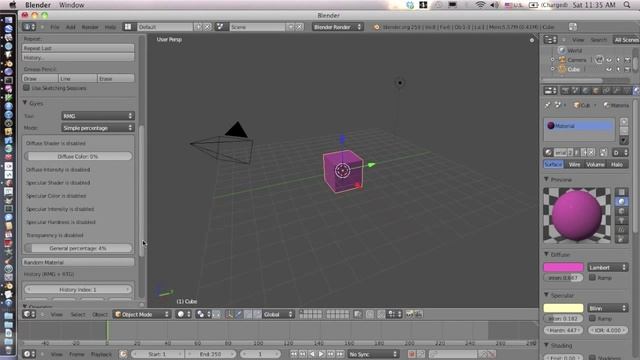640x360 pixels.
Task: Enable the Diffuse Ramp checkbox
Action: 592,278
